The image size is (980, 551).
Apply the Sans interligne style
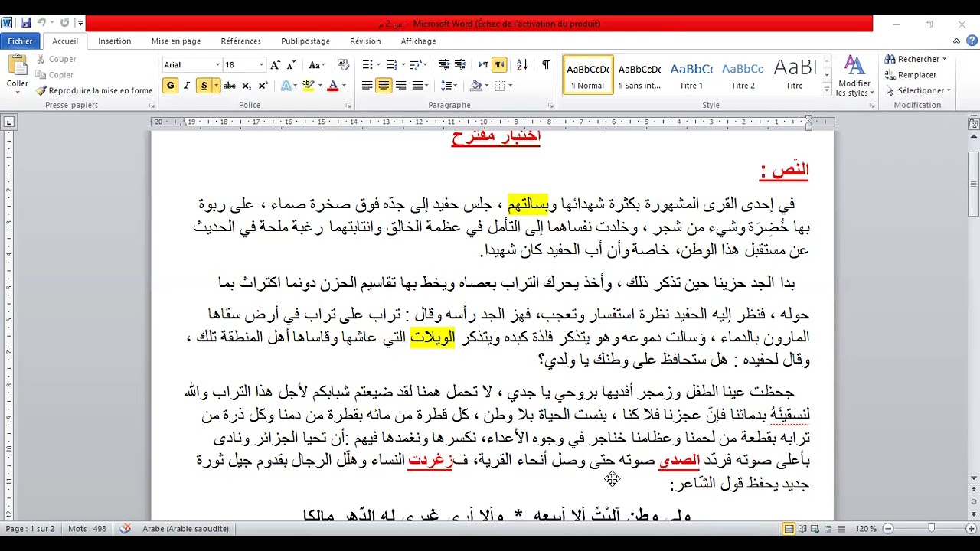(639, 75)
